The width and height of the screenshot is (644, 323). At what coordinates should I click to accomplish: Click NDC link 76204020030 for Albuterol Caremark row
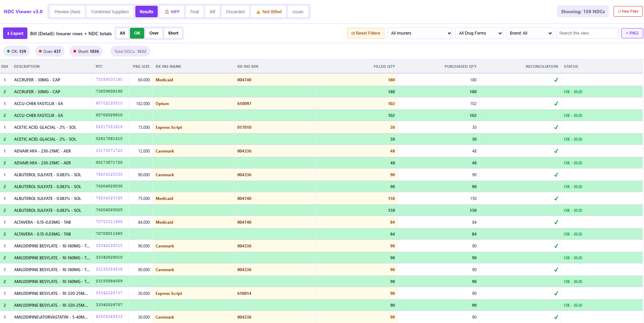coord(109,175)
